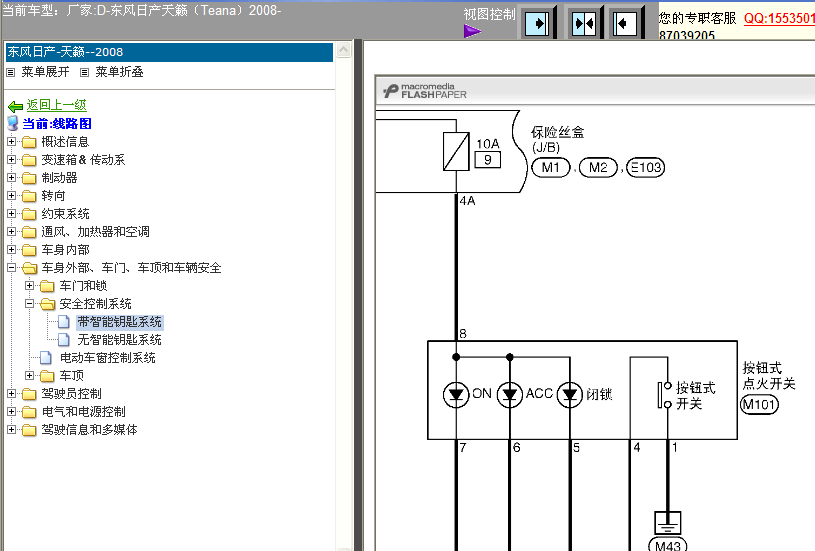
Task: Expand the 驾驶员控制 node
Action: click(x=11, y=393)
